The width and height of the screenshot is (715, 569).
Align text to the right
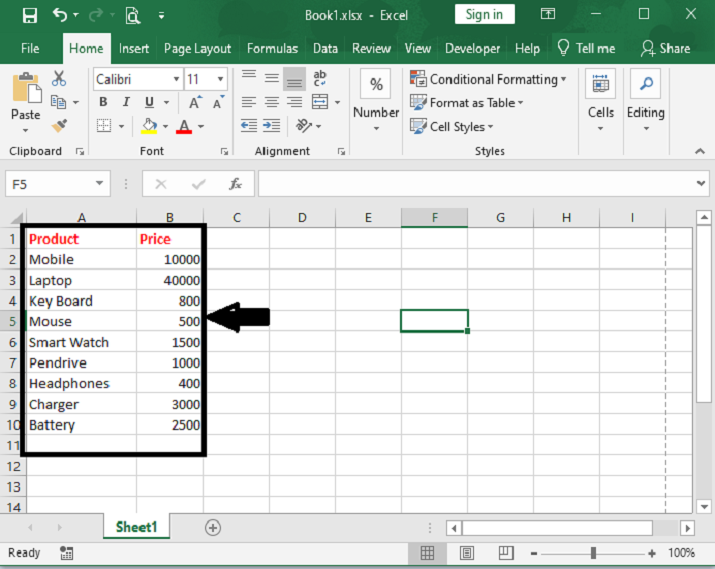pyautogui.click(x=295, y=102)
